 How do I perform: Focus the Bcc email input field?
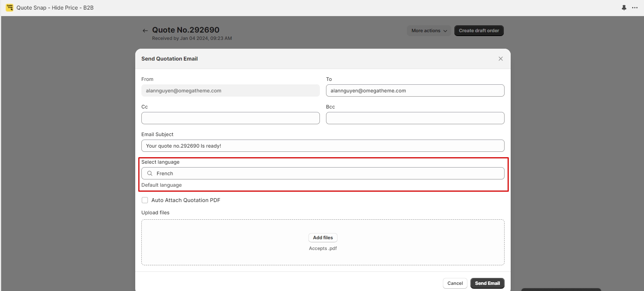click(x=415, y=118)
